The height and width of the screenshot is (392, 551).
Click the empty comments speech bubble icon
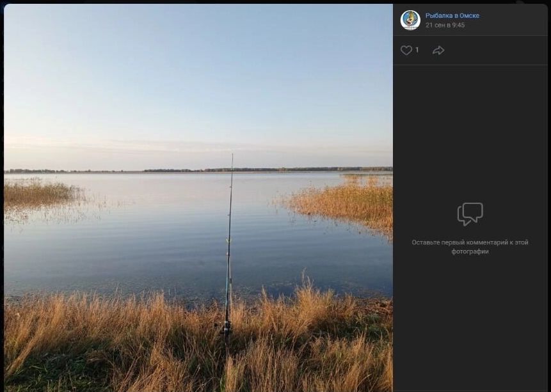[x=470, y=214]
